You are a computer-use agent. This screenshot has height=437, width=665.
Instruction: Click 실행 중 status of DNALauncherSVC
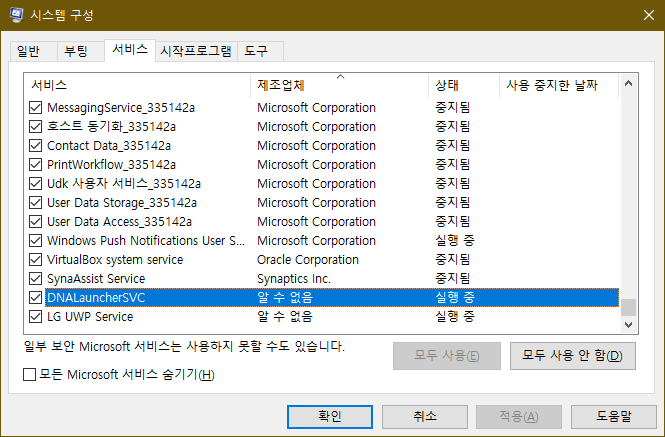click(x=455, y=297)
